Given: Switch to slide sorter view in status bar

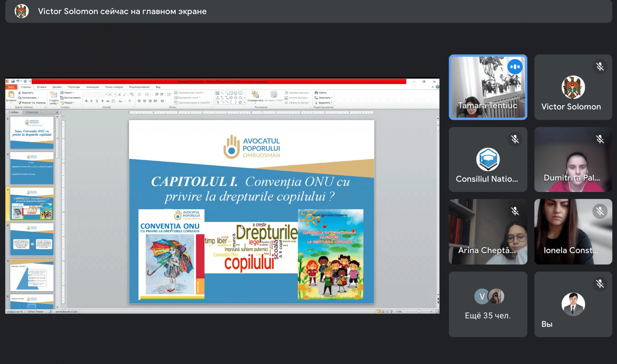Looking at the screenshot, I should (383, 312).
